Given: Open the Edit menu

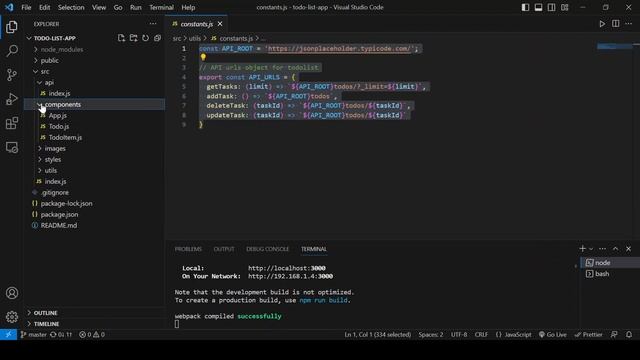Looking at the screenshot, I should (44, 7).
